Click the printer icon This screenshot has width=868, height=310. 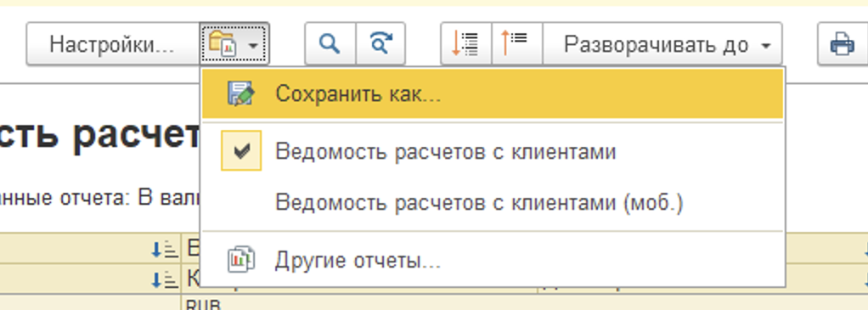843,43
